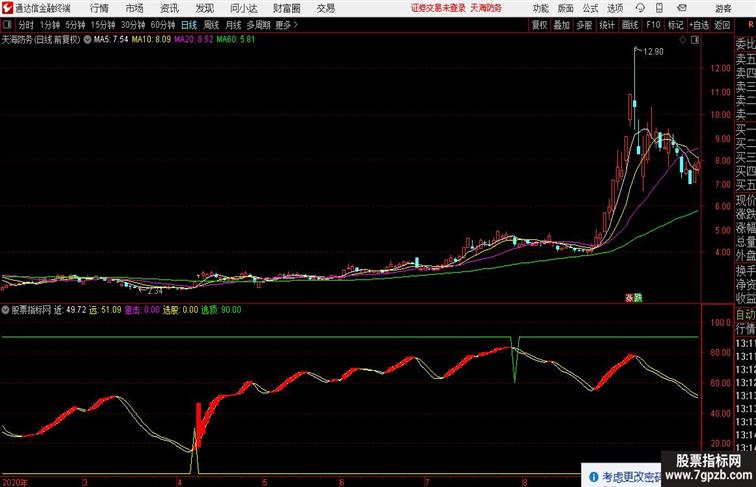The width and height of the screenshot is (756, 487).
Task: Open the 功能 menu
Action: 541,8
